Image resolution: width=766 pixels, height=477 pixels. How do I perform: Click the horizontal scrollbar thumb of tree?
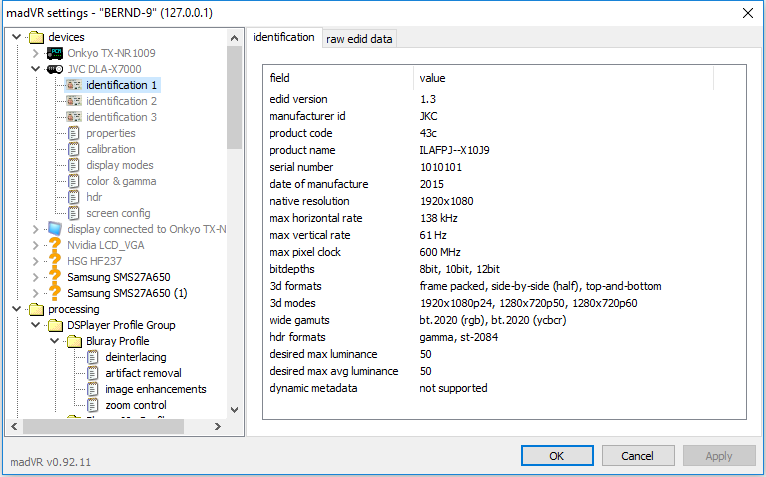click(104, 427)
